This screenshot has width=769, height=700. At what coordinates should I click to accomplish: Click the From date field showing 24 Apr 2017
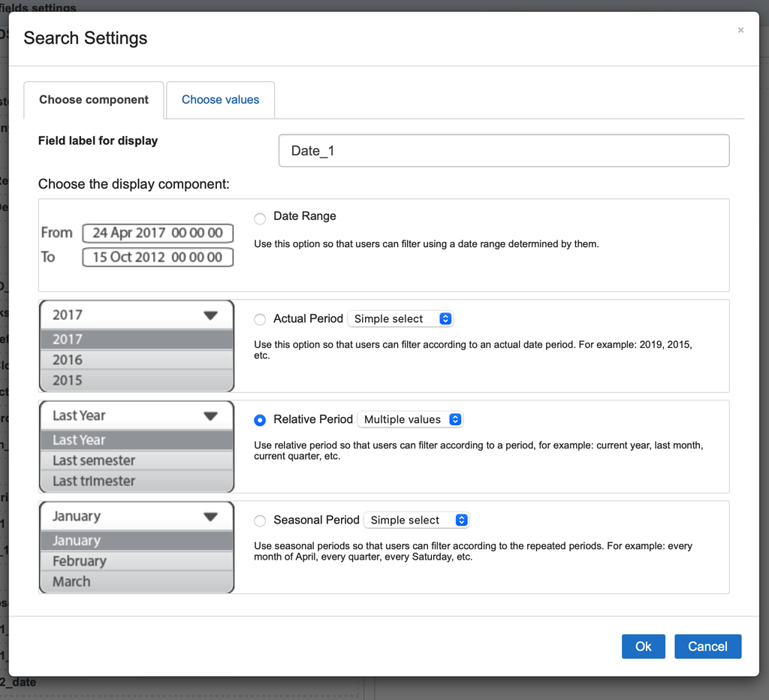(x=158, y=234)
